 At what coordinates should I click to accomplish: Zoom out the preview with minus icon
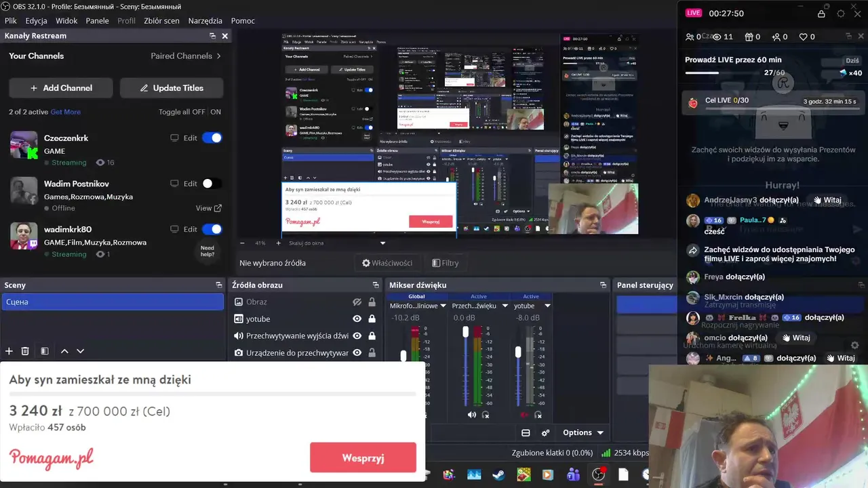pos(242,243)
